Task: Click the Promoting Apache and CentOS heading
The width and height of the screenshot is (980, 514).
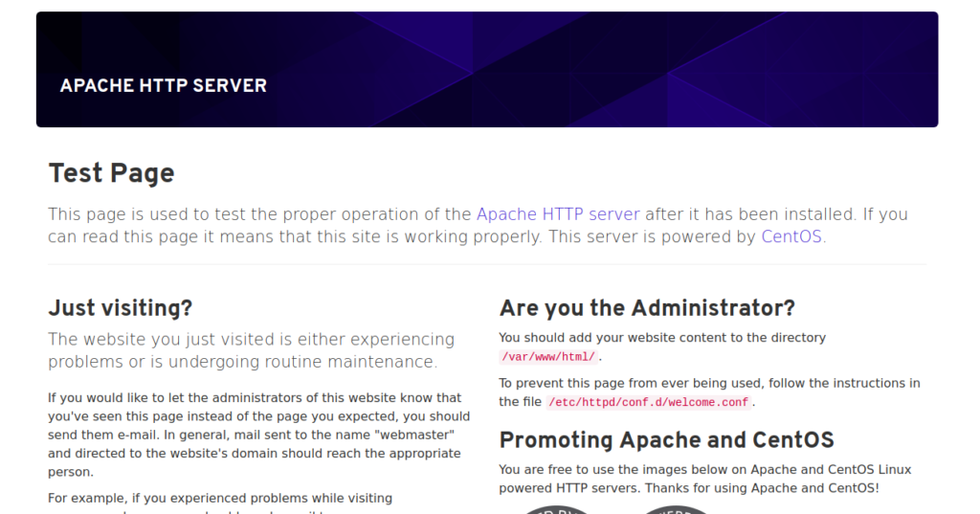Action: (666, 439)
